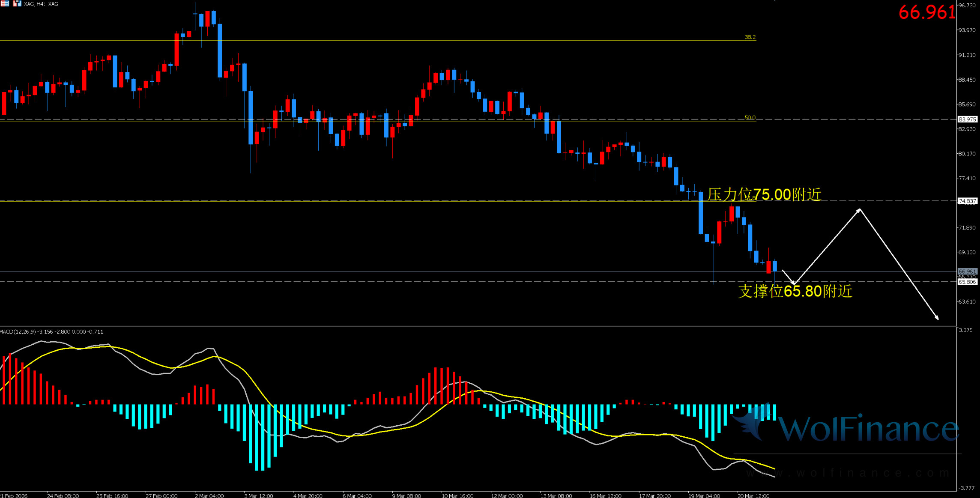The width and height of the screenshot is (980, 498).
Task: Select the 38.2 Fibonacci level label
Action: (750, 37)
